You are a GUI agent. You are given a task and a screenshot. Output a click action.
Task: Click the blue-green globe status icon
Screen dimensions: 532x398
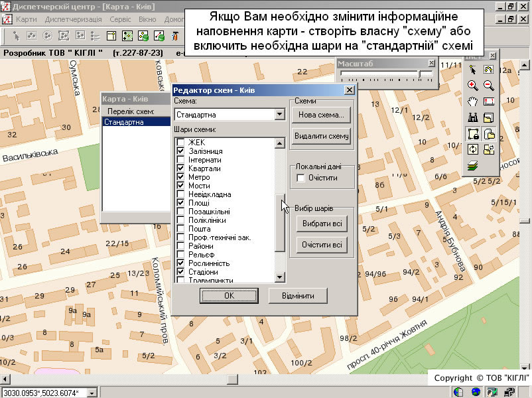point(476,392)
